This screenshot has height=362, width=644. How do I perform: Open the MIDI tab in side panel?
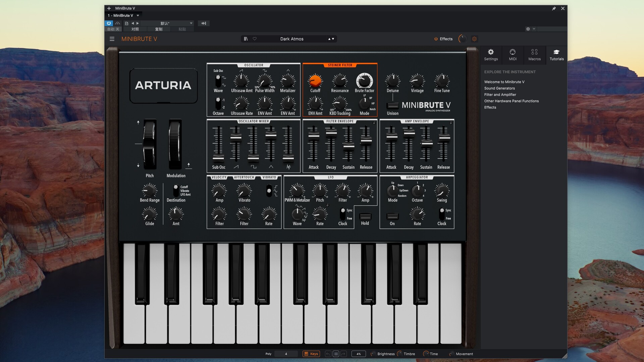point(513,55)
